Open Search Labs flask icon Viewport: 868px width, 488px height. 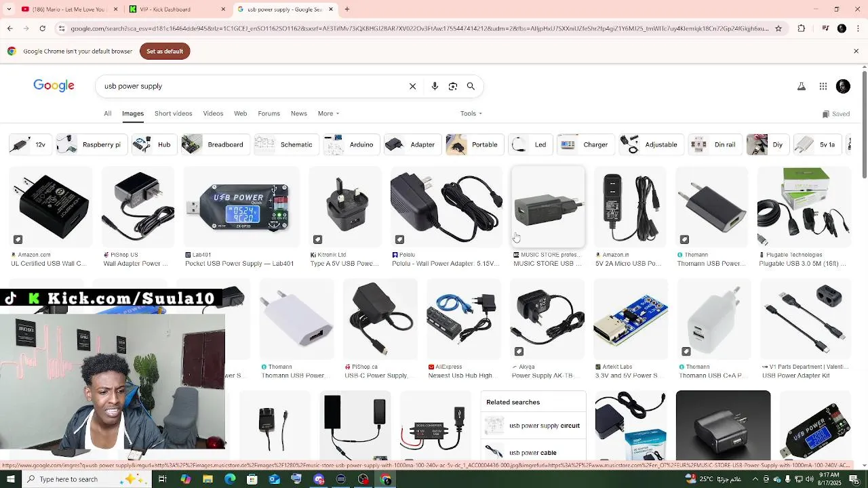coord(802,86)
